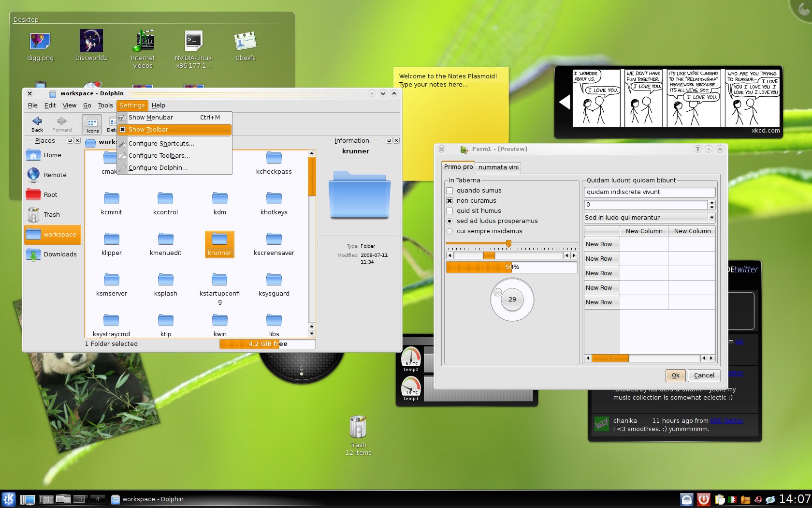Toggle the Show Toolbar menu option
Viewport: 812px width, 508px height.
pyautogui.click(x=174, y=130)
